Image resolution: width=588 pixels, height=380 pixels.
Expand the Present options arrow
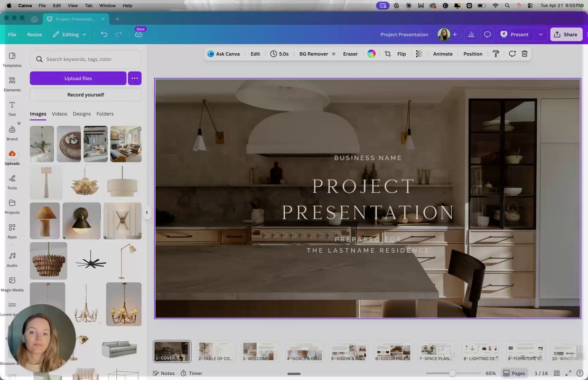point(540,34)
